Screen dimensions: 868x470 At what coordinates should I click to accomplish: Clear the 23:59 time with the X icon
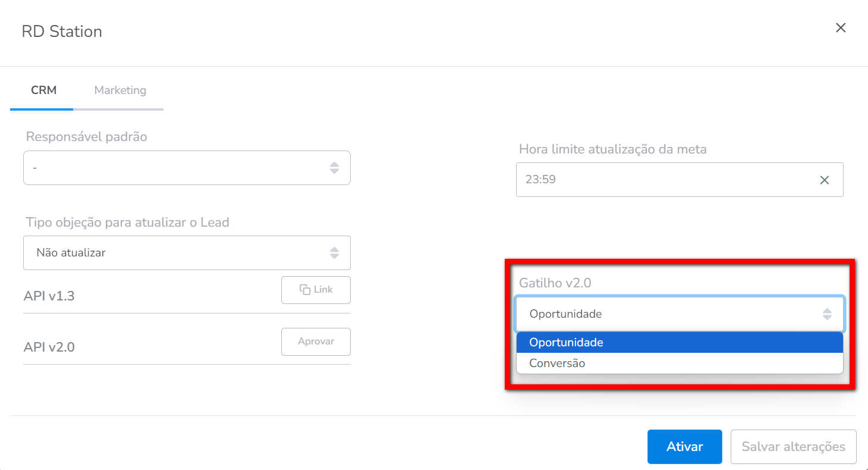[x=825, y=180]
